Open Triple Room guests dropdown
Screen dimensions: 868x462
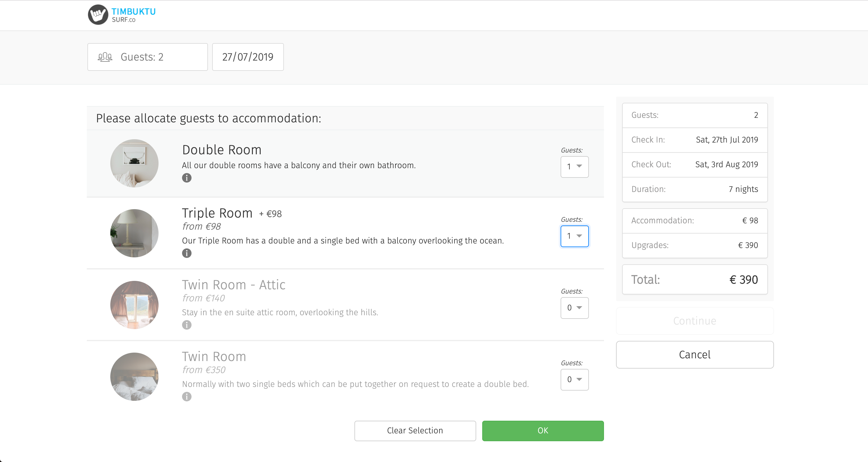click(x=574, y=236)
